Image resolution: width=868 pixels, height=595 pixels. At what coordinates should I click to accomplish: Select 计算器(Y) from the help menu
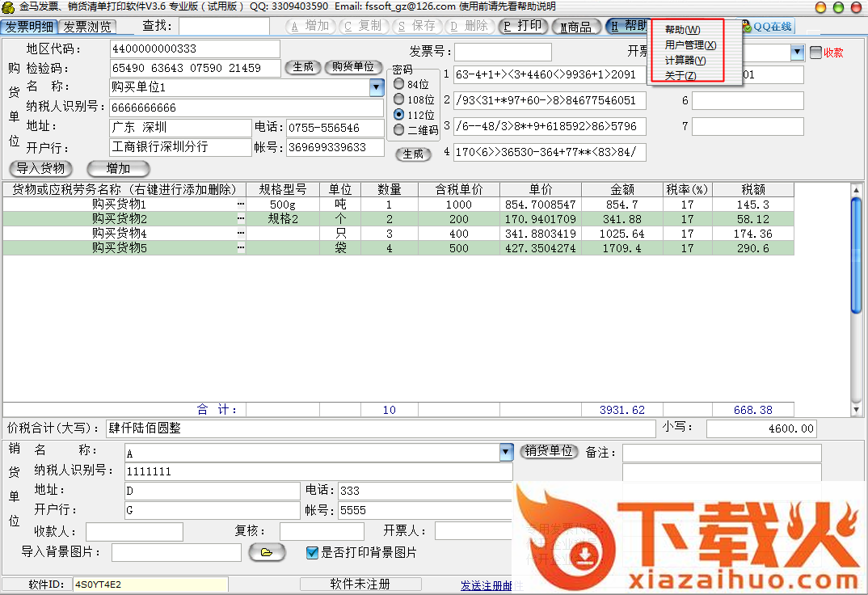click(685, 61)
